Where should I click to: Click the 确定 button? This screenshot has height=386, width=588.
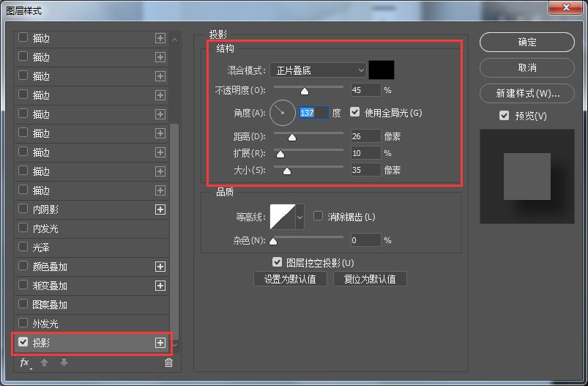click(x=527, y=42)
